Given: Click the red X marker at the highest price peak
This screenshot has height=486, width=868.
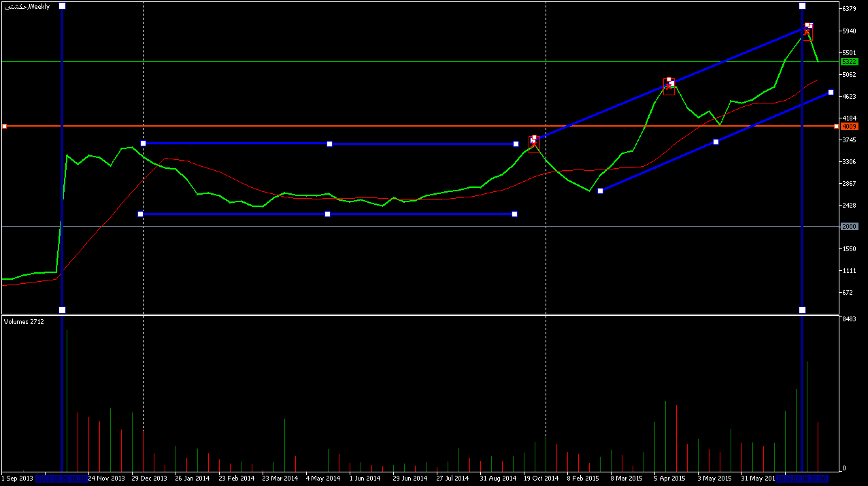Looking at the screenshot, I should (807, 31).
